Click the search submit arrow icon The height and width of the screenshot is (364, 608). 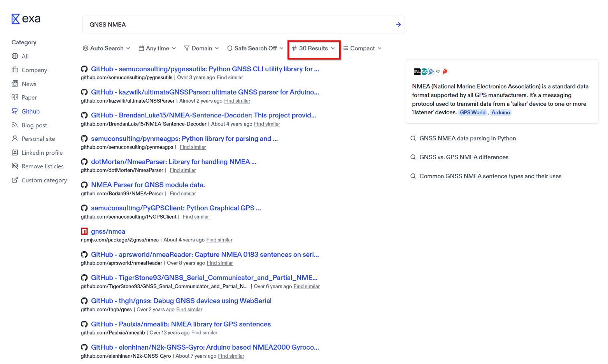[398, 24]
